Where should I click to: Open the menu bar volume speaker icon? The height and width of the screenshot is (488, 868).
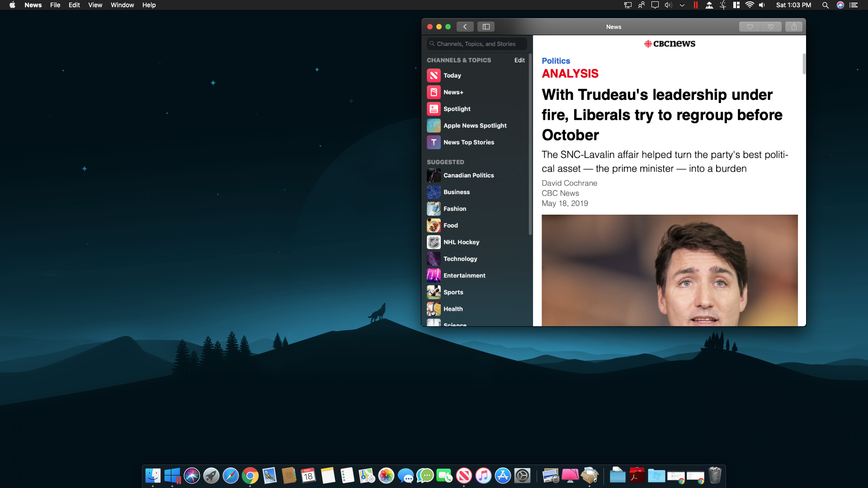click(762, 5)
